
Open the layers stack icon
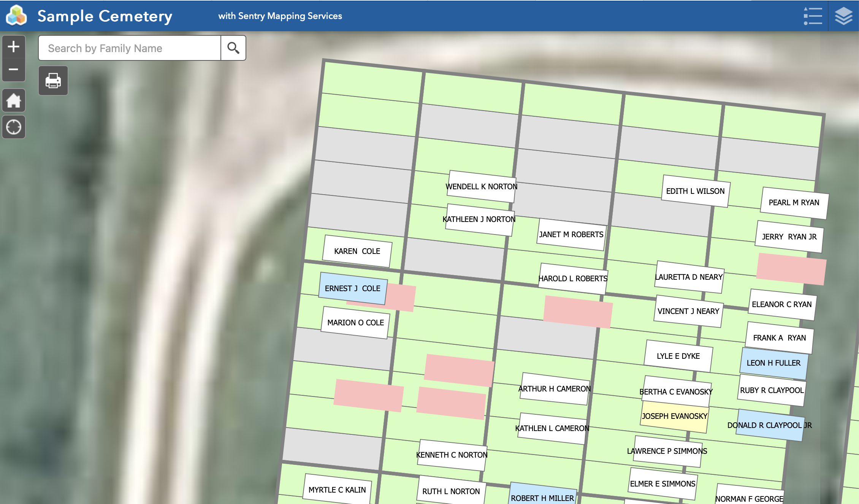(x=843, y=16)
